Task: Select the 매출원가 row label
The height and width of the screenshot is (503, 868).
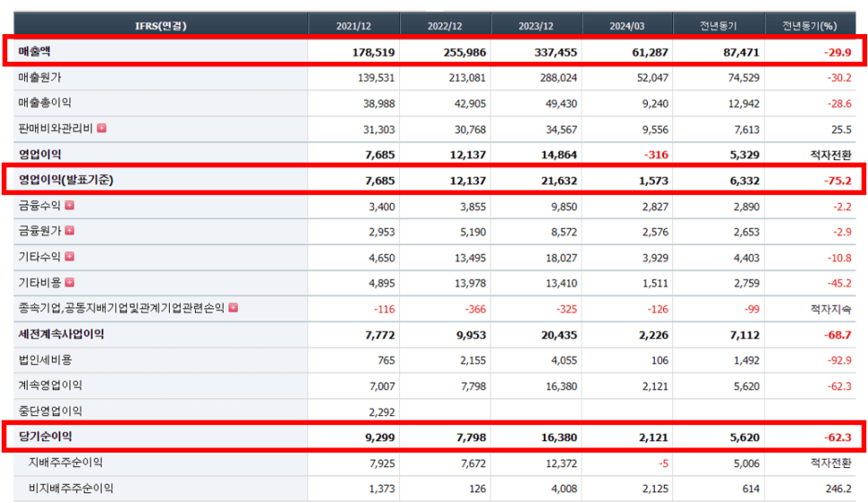Action: pyautogui.click(x=40, y=77)
